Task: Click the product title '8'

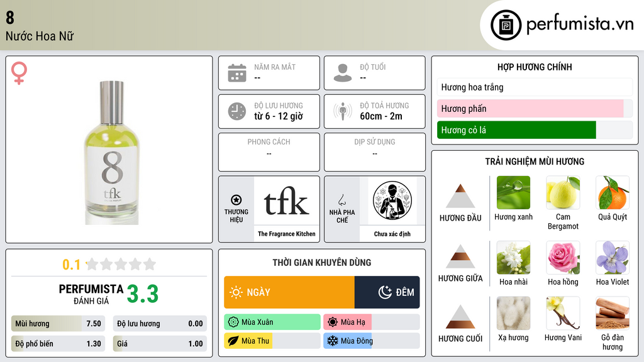Action: (x=10, y=18)
